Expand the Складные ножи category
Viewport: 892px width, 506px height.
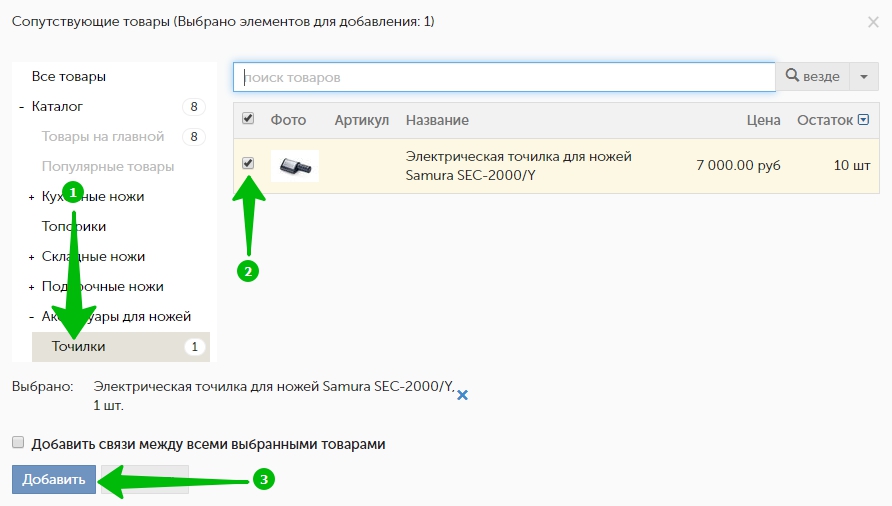[x=32, y=257]
